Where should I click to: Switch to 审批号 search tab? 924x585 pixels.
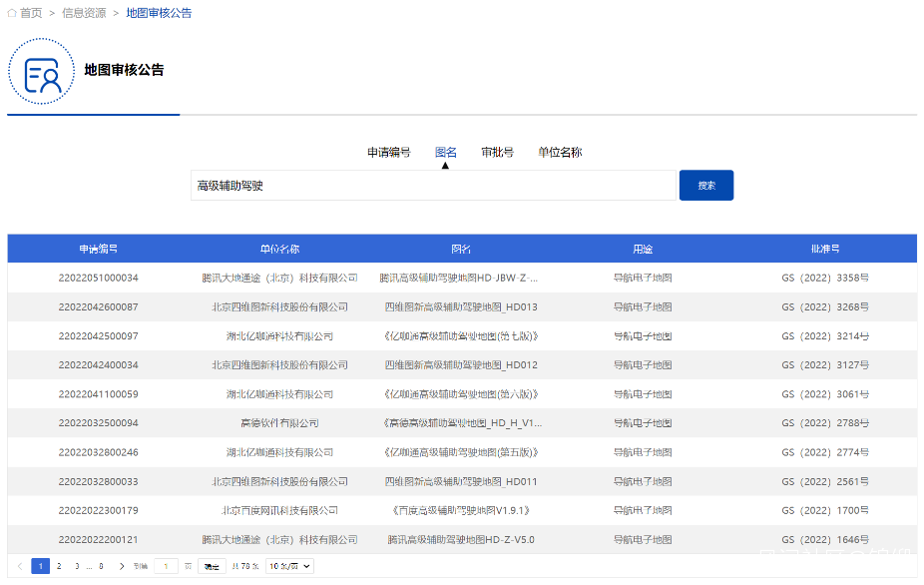[497, 153]
